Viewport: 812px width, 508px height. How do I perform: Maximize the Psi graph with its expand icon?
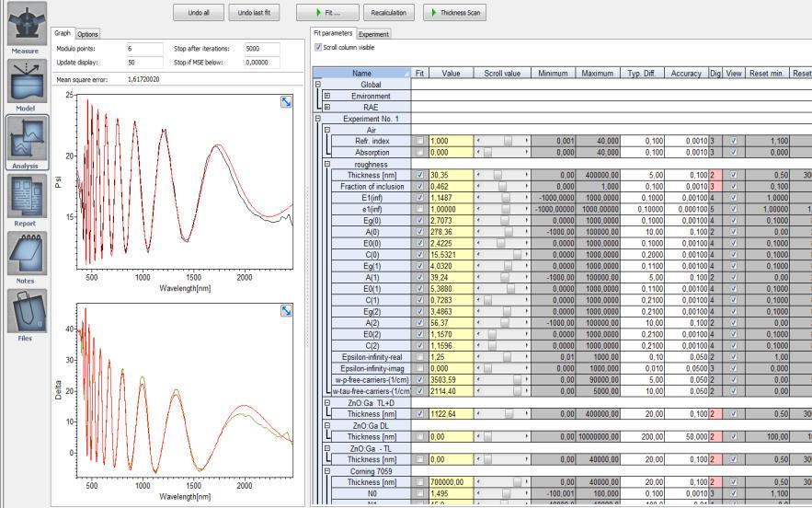coord(286,101)
